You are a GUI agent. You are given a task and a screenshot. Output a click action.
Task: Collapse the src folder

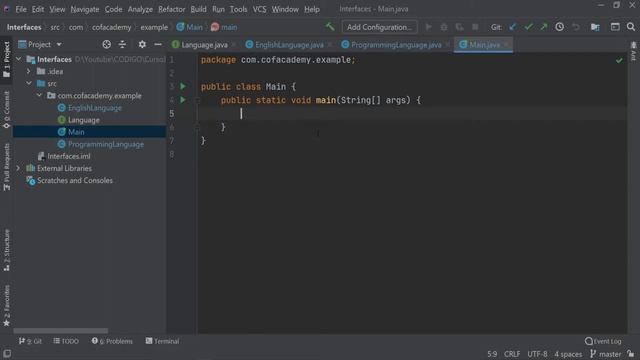[29, 83]
